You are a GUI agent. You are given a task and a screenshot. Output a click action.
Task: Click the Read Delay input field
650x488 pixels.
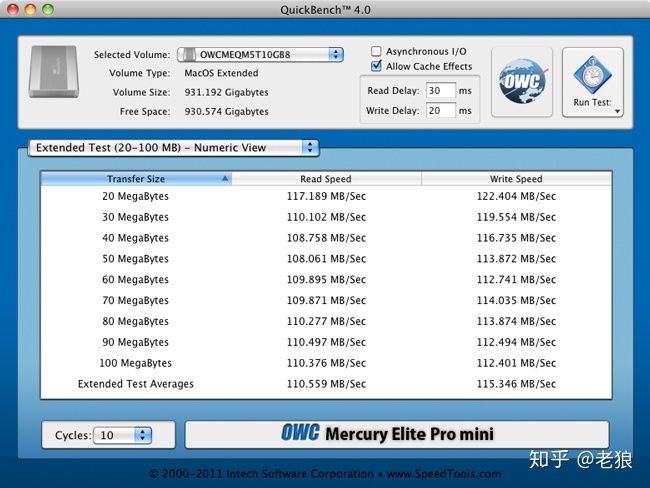click(441, 90)
